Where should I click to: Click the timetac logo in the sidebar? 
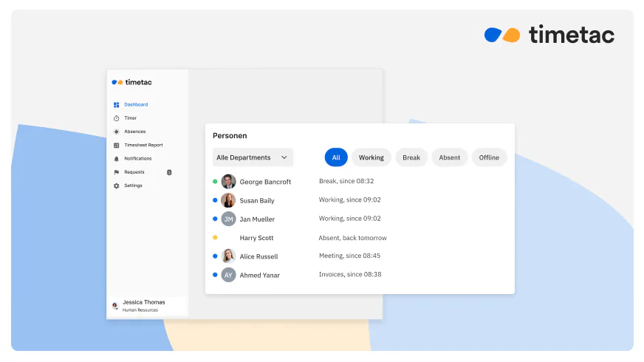tap(132, 82)
